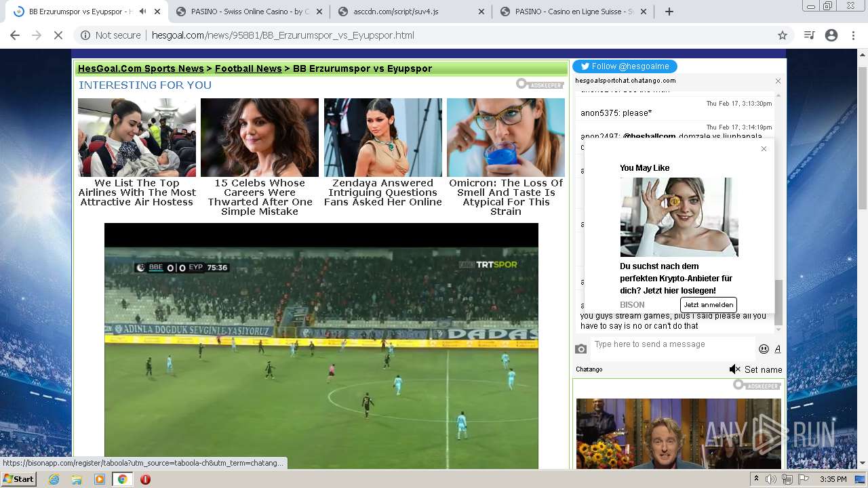Screen dimensions: 868x488
Task: Open the Opera taskbar icon
Action: 145,479
